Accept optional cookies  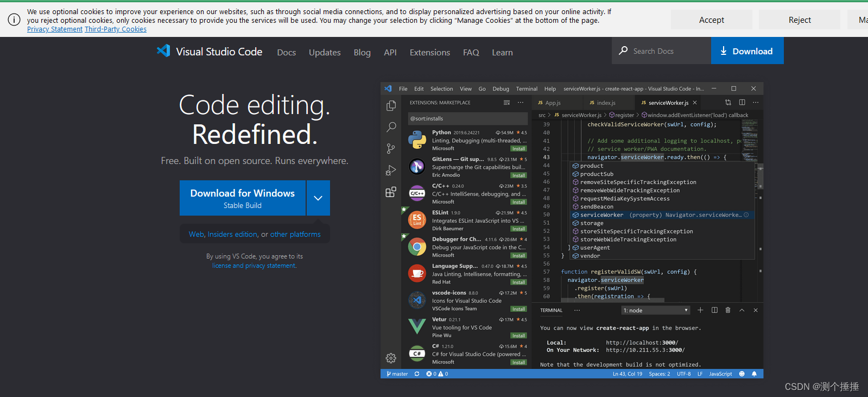pos(712,20)
